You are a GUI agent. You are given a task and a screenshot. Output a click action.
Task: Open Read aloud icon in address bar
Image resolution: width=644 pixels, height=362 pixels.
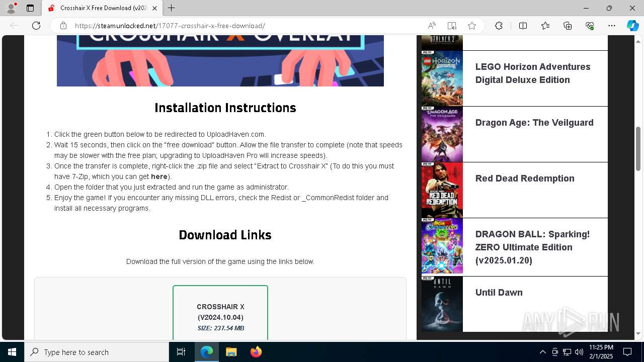tap(432, 26)
